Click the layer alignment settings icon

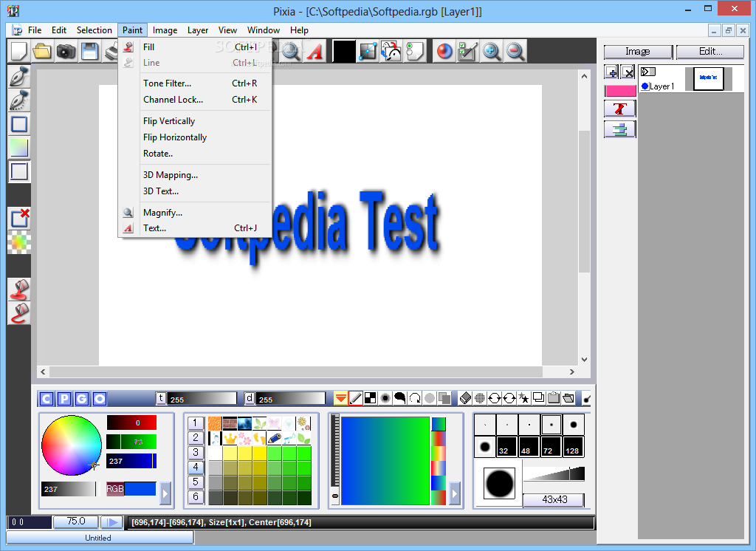619,129
